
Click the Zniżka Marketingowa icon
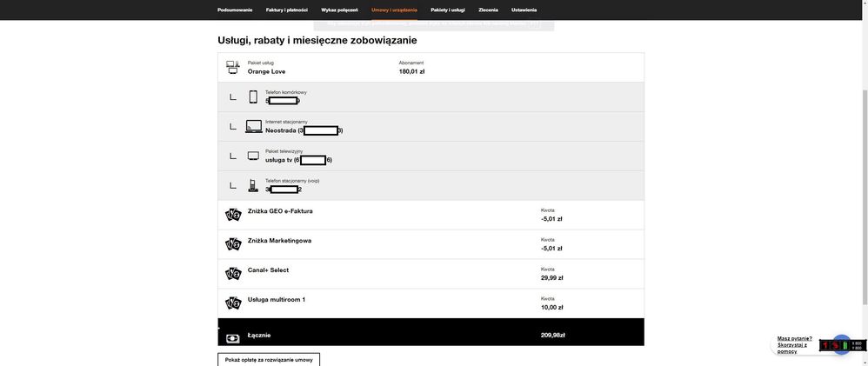tap(233, 244)
